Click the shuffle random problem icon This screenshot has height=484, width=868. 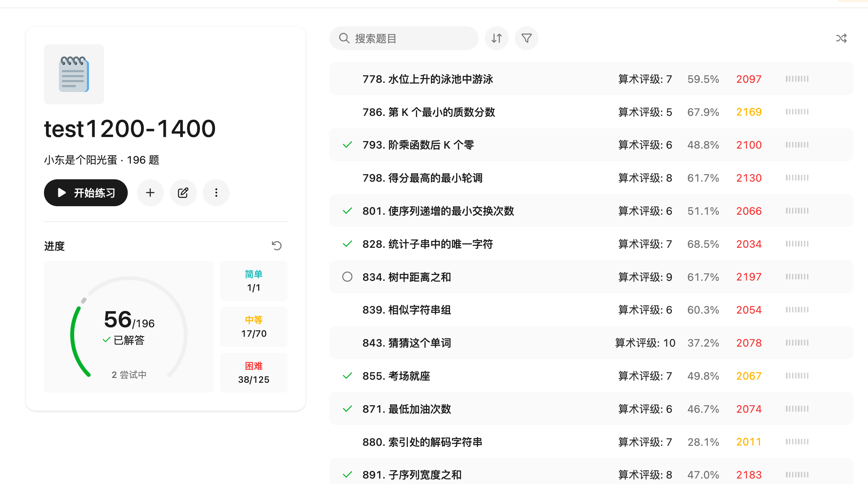(841, 38)
